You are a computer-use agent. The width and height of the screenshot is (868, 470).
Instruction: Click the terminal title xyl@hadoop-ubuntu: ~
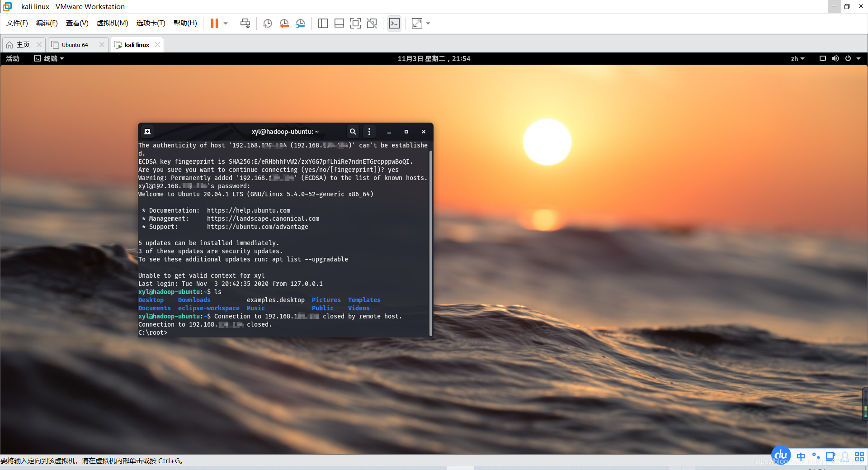click(x=285, y=132)
